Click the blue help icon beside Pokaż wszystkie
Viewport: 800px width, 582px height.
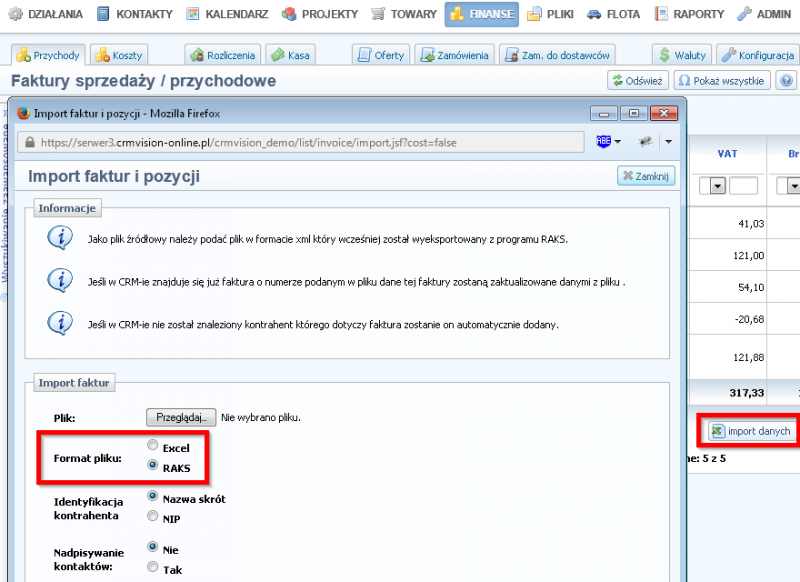point(786,81)
